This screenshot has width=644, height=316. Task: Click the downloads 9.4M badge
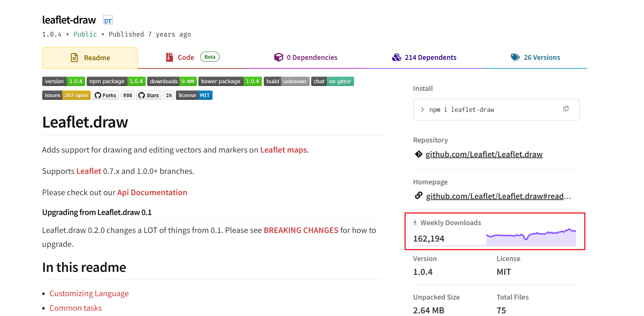click(172, 82)
